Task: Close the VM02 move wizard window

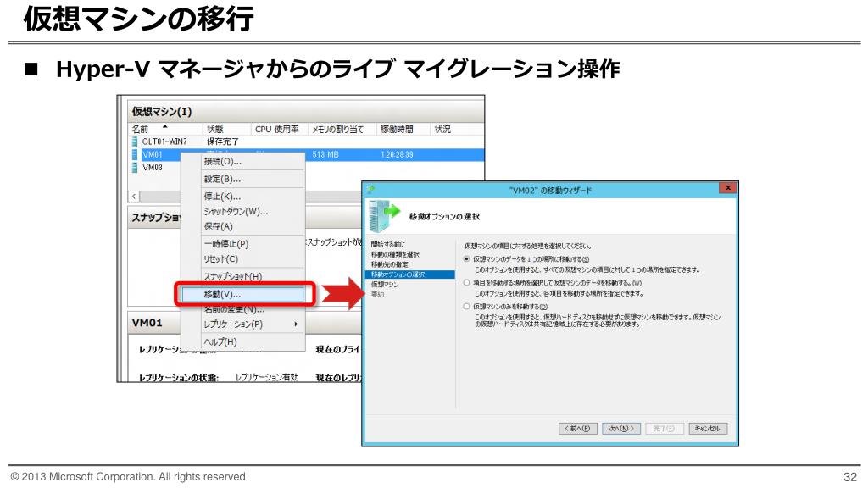Action: pos(728,188)
